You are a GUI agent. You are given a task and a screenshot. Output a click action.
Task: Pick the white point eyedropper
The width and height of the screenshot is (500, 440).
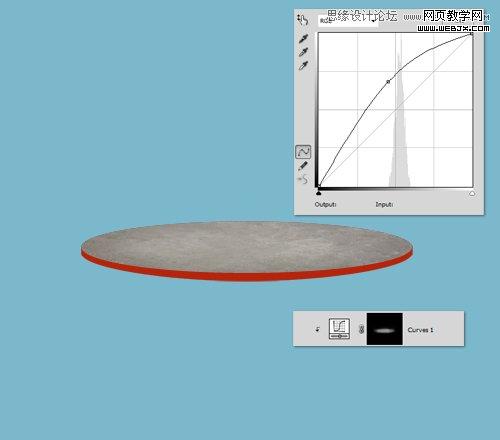point(303,66)
